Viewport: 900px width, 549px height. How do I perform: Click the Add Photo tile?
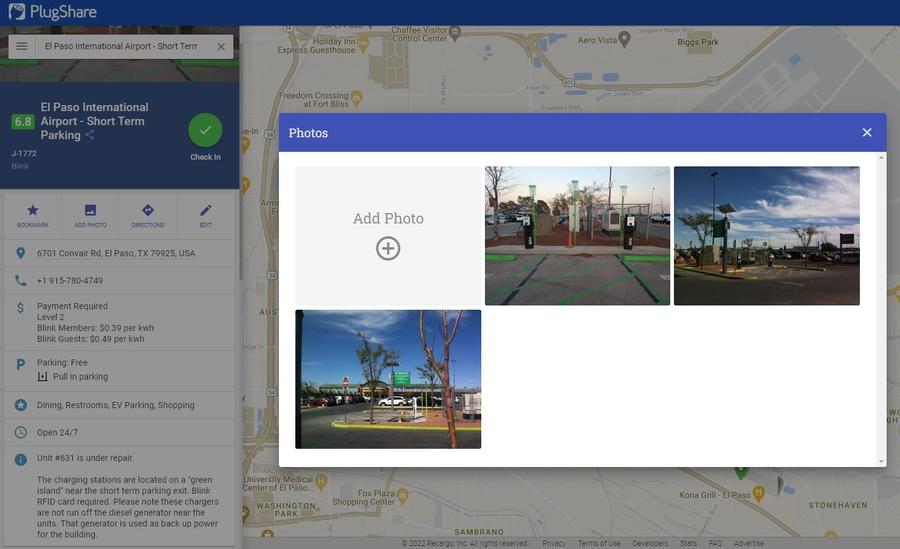tap(389, 235)
